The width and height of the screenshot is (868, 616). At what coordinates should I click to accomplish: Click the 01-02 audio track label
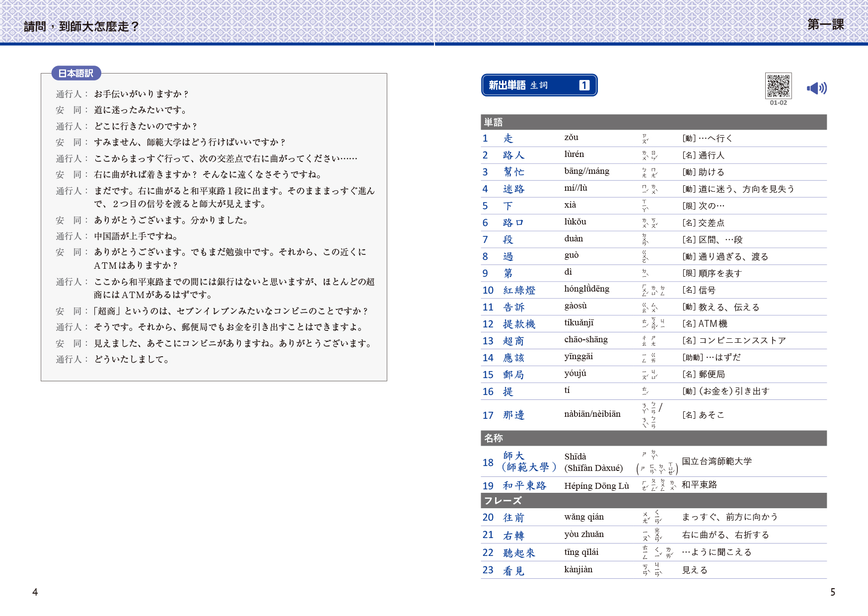pyautogui.click(x=778, y=103)
